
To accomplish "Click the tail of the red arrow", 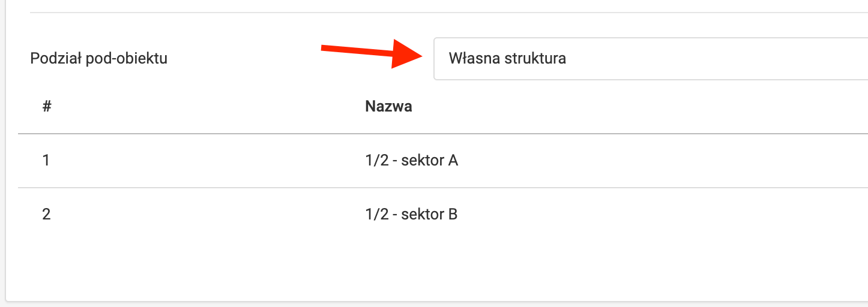I will 327,48.
